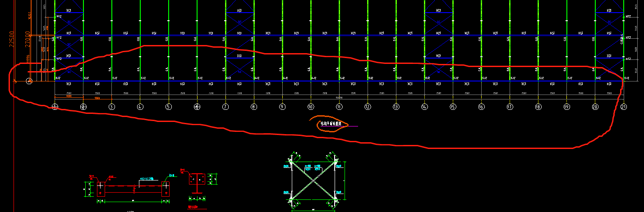Select grid axis bubble 19
Image resolution: width=644 pixels, height=212 pixels.
point(566,107)
